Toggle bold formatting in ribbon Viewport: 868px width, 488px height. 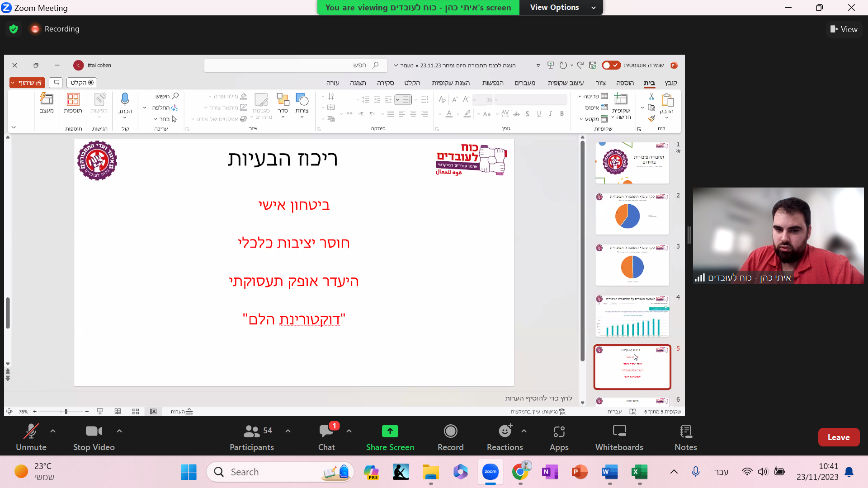click(561, 114)
